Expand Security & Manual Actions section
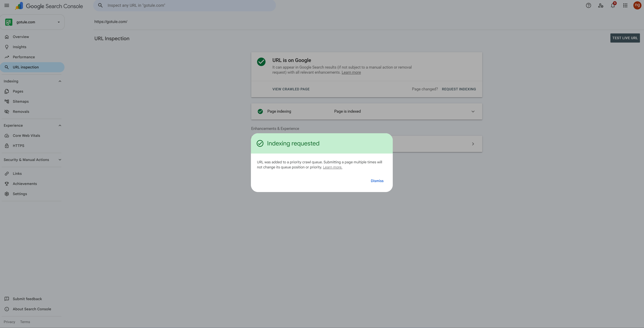Image resolution: width=644 pixels, height=328 pixels. pyautogui.click(x=60, y=160)
